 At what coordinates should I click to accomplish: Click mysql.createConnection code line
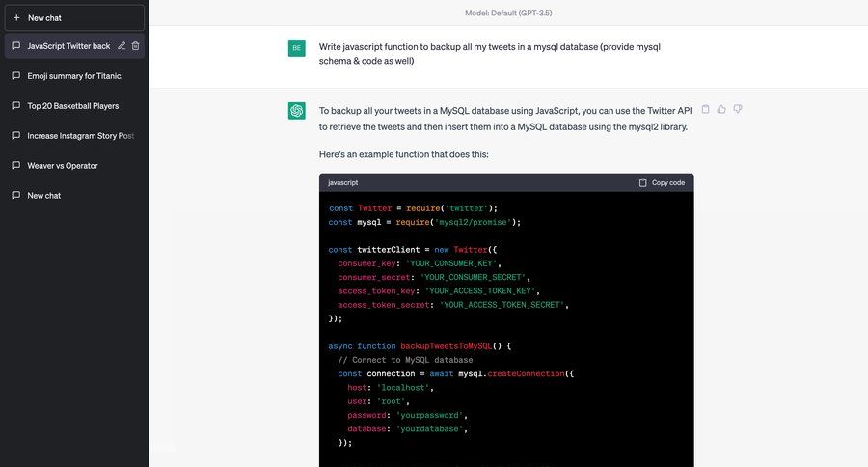coord(455,374)
